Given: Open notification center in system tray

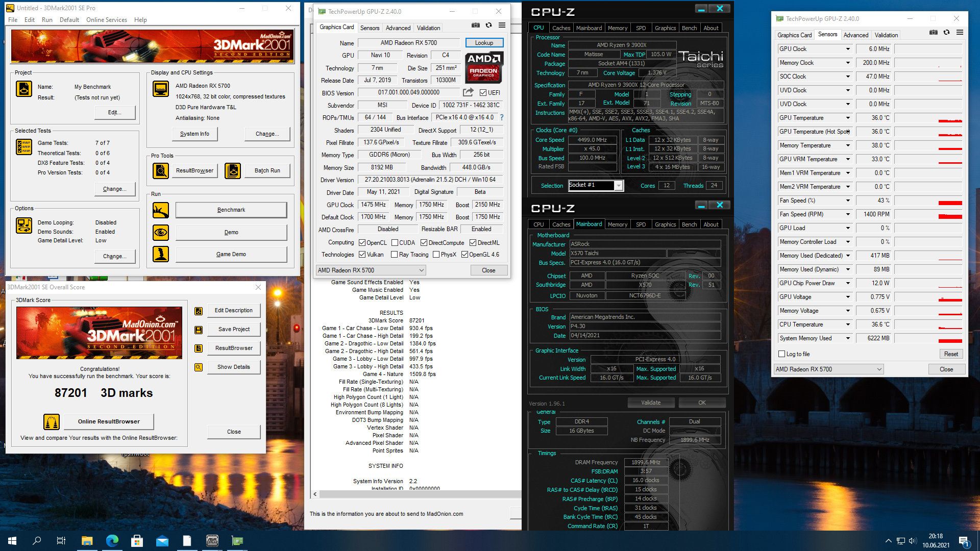Looking at the screenshot, I should pyautogui.click(x=964, y=541).
